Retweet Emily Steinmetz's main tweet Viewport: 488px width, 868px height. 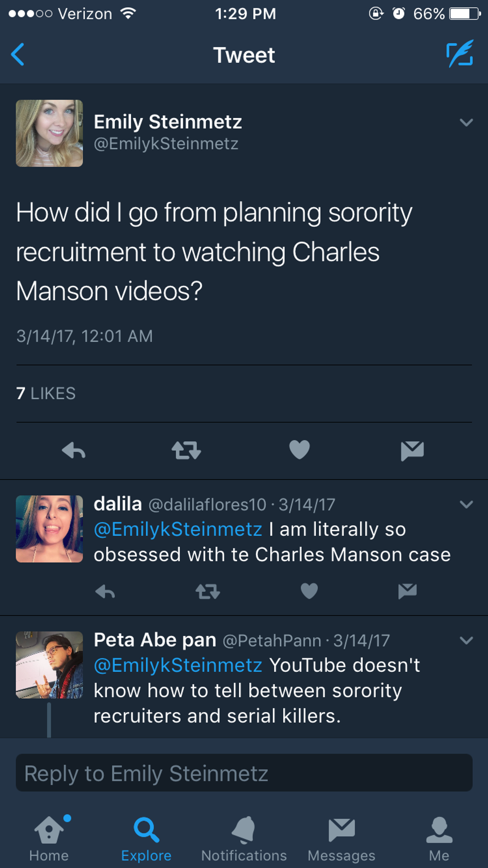pyautogui.click(x=186, y=451)
